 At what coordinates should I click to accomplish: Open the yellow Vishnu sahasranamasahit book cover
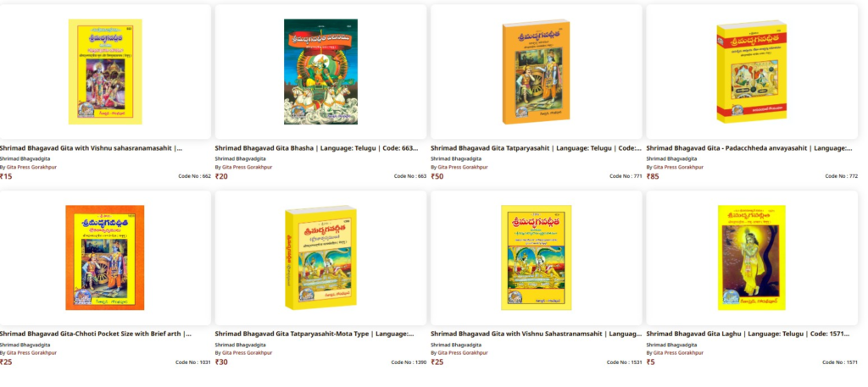[105, 72]
